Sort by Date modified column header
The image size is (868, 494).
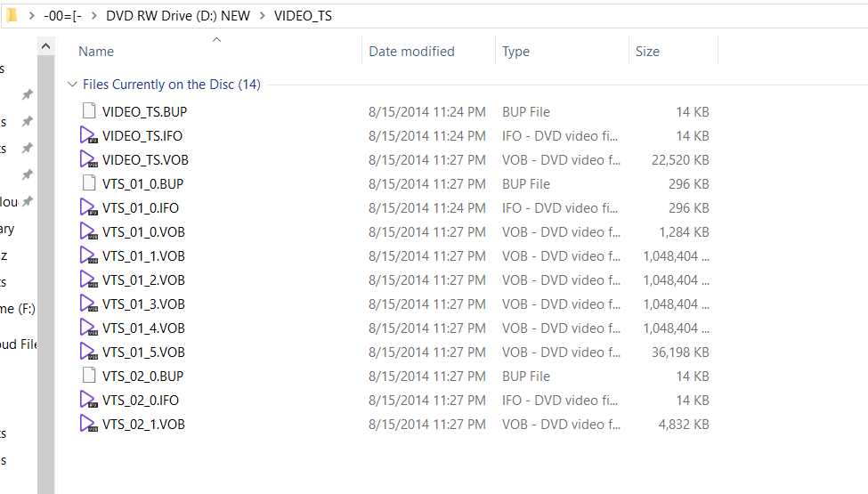pyautogui.click(x=411, y=52)
